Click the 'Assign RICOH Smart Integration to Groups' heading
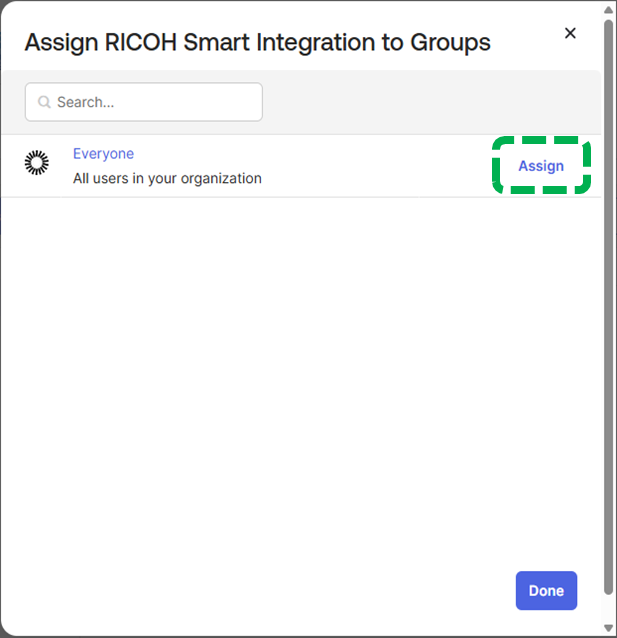The width and height of the screenshot is (617, 638). click(x=257, y=42)
